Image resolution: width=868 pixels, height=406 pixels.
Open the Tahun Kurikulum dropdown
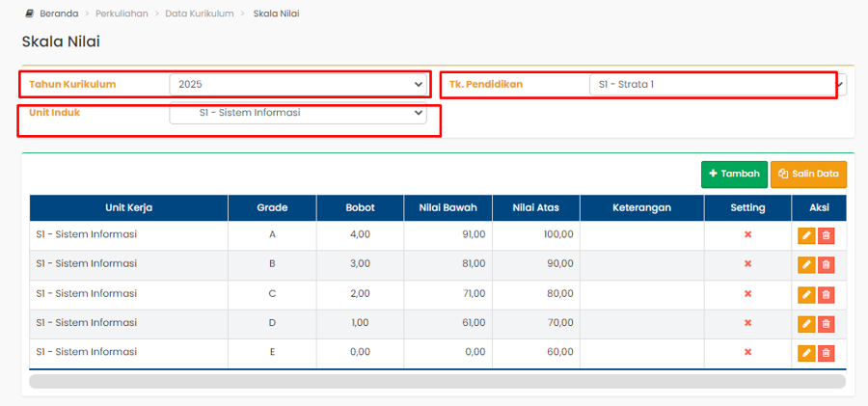click(x=298, y=85)
